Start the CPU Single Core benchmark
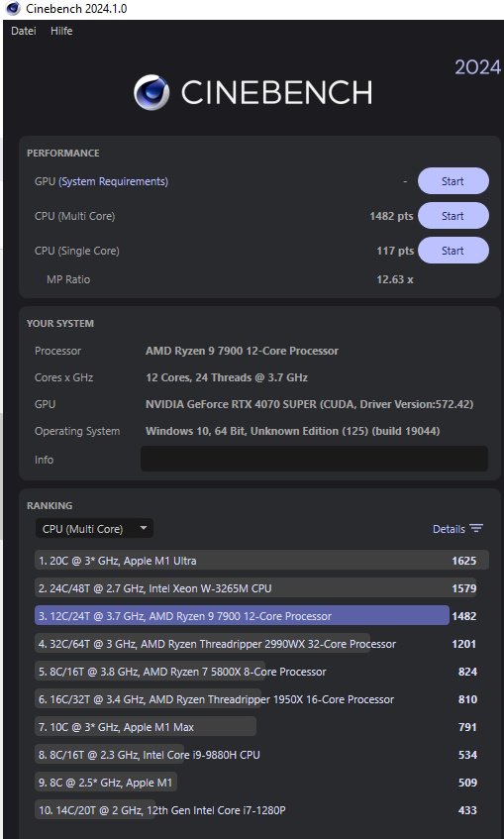This screenshot has width=504, height=839. tap(454, 251)
